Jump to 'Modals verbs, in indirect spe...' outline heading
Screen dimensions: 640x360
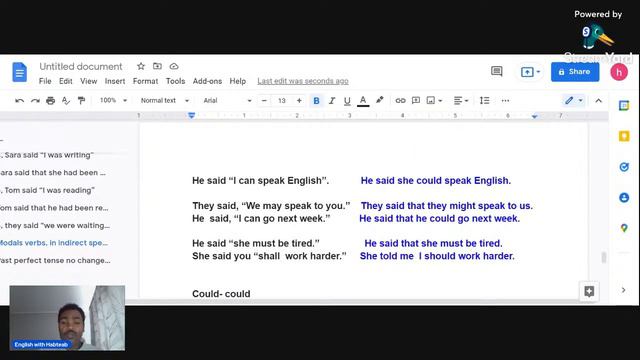coord(54,243)
